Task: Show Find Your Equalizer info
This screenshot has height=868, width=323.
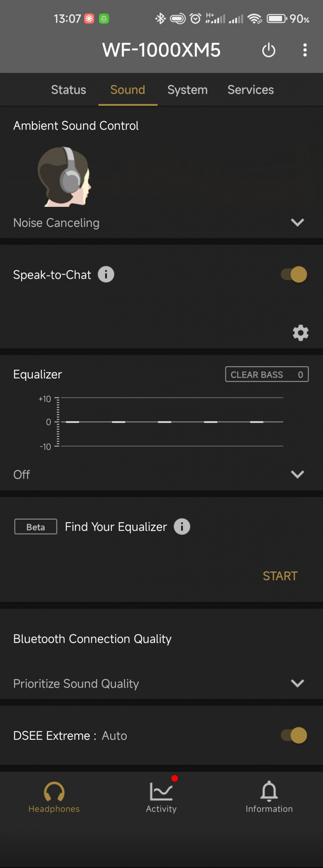Action: point(182,527)
